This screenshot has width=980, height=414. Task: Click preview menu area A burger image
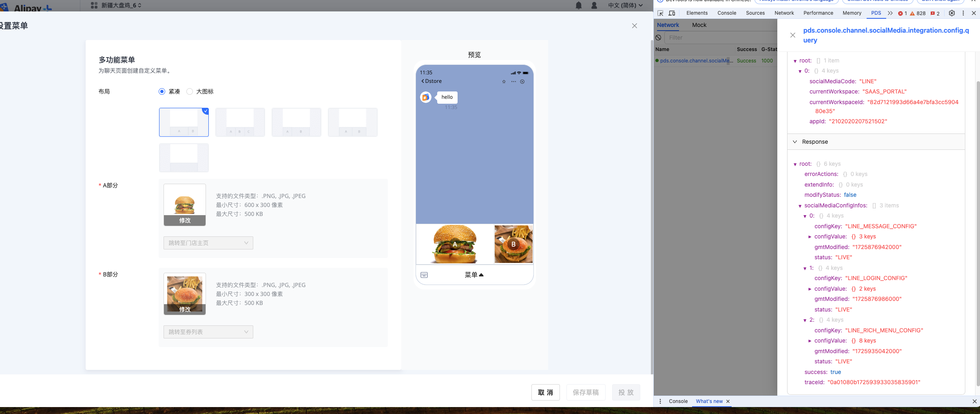pos(455,244)
